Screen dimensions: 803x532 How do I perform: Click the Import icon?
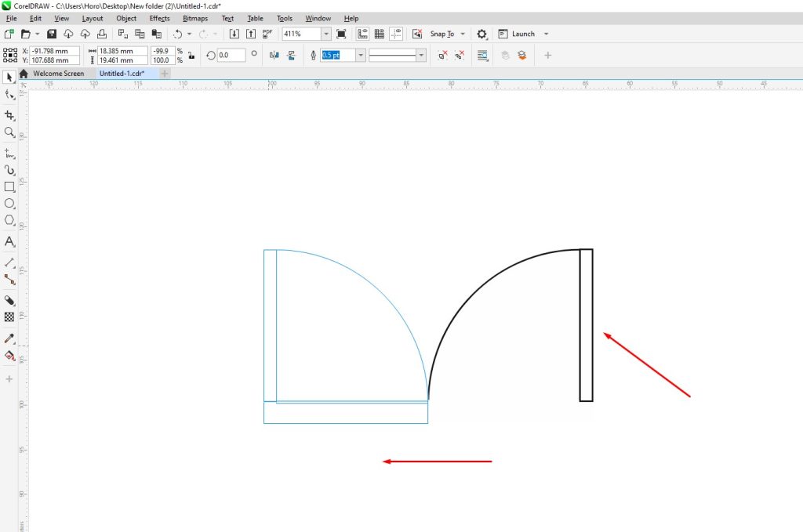pos(234,34)
